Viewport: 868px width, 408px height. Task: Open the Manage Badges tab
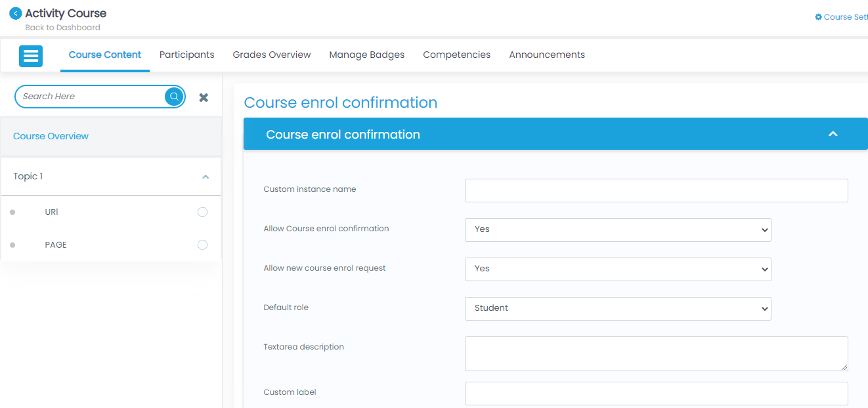tap(366, 55)
